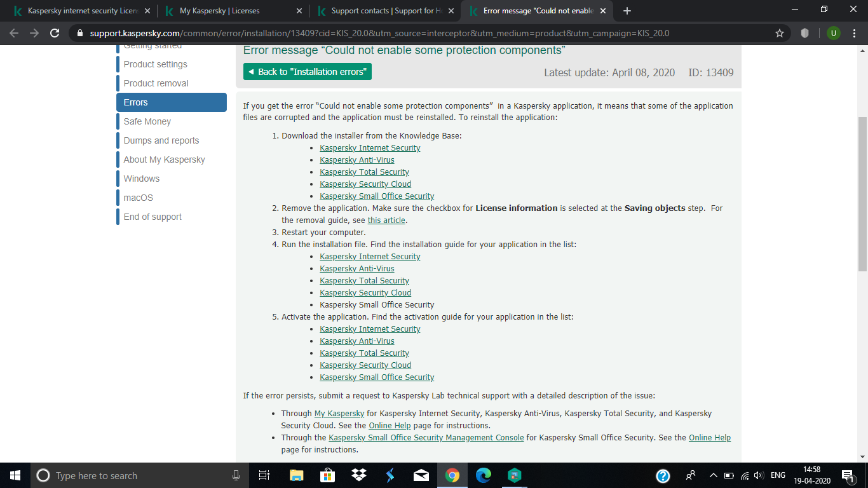Open the Chrome profile avatar "U"
This screenshot has height=488, width=868.
pyautogui.click(x=833, y=33)
